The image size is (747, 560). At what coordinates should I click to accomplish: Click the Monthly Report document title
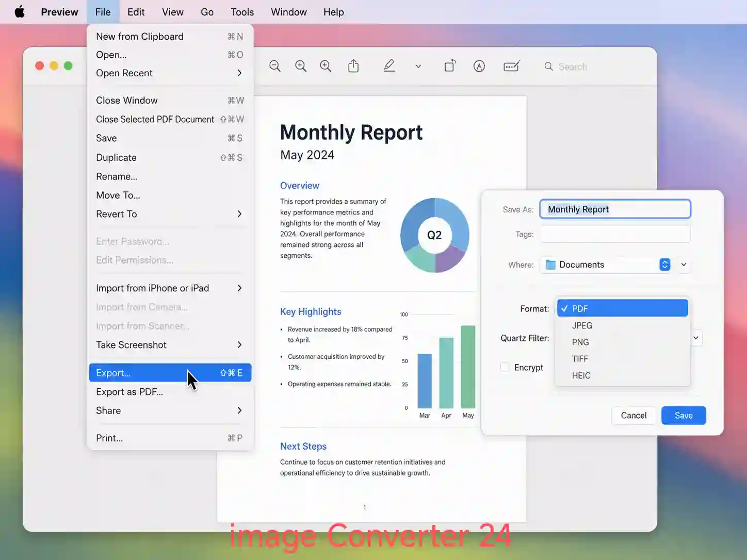(x=351, y=133)
